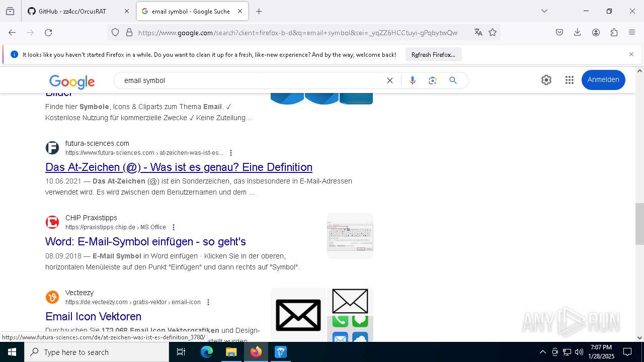The image size is (644, 362).
Task: Click the page vertical scrollbar thumb
Action: [x=639, y=223]
